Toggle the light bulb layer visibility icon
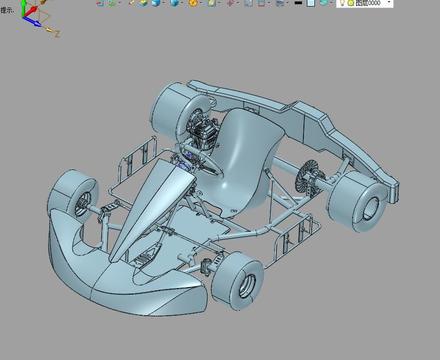This screenshot has height=360, width=440. 342,3
